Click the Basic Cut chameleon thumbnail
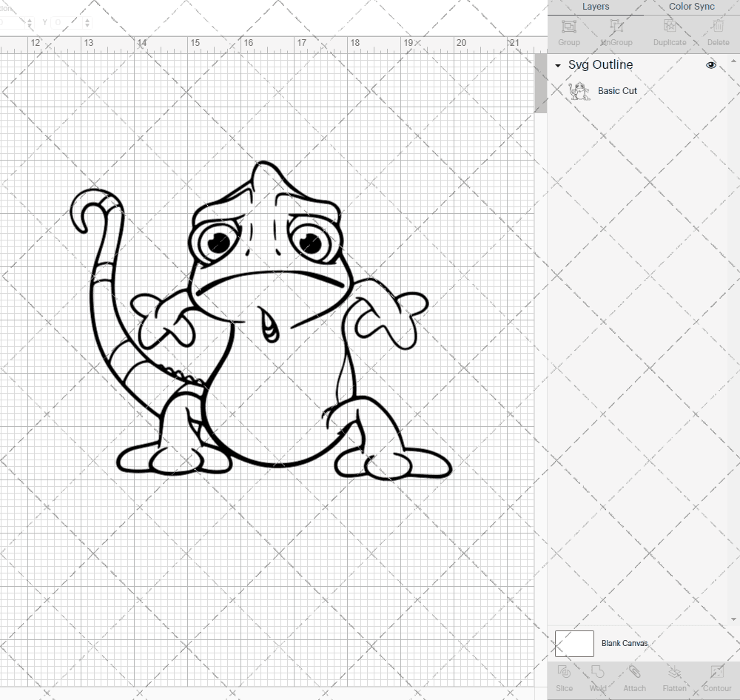This screenshot has width=740, height=700. click(580, 90)
